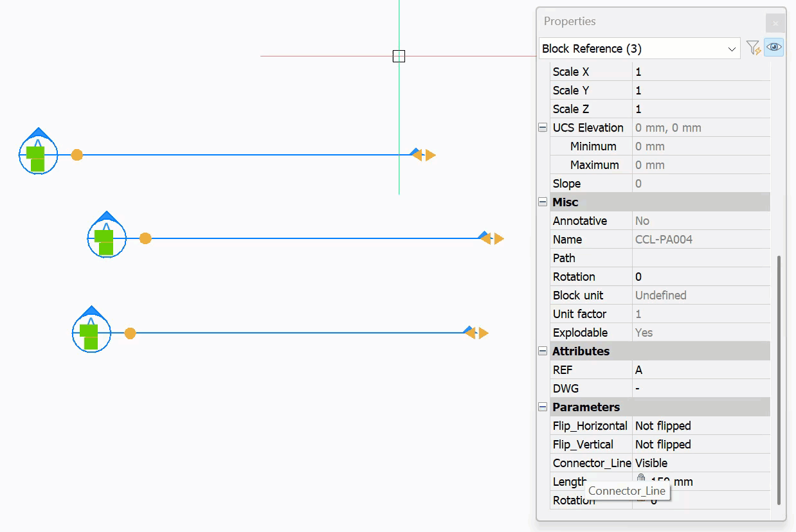Click the orange circular grip on top block
This screenshot has width=796, height=532.
pos(77,155)
